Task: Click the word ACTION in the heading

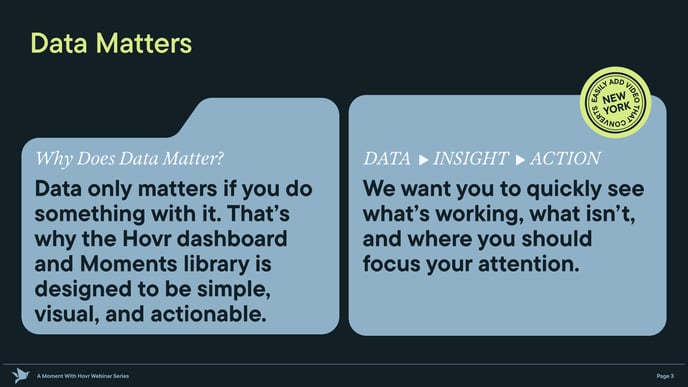Action: click(x=565, y=159)
